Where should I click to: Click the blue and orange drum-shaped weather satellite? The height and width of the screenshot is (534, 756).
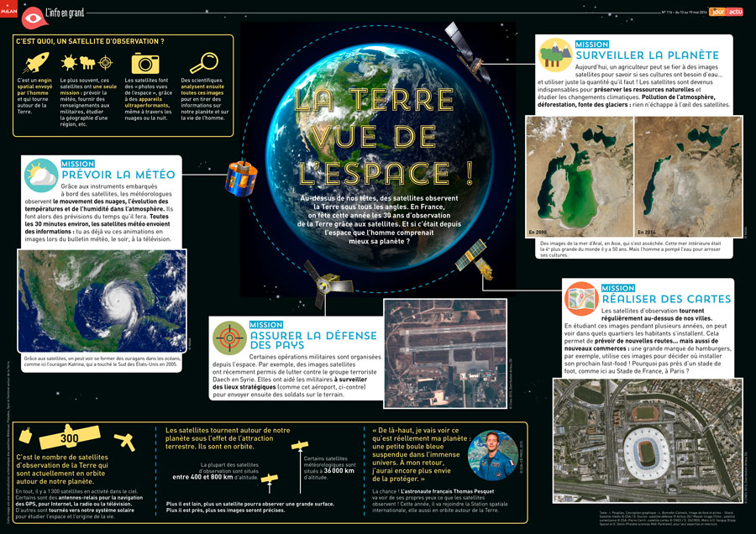[240, 179]
